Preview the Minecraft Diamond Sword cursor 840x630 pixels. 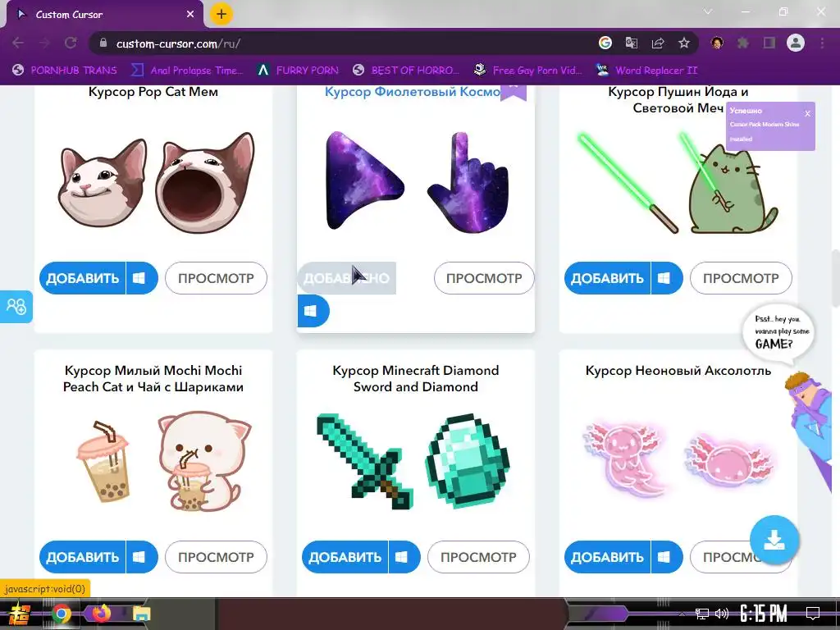[478, 557]
